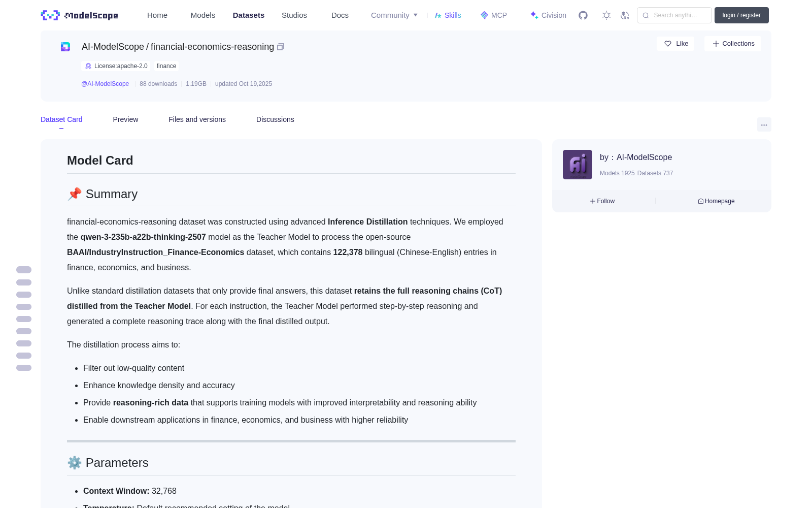The width and height of the screenshot is (812, 508).
Task: Click the login / register button
Action: pyautogui.click(x=741, y=15)
